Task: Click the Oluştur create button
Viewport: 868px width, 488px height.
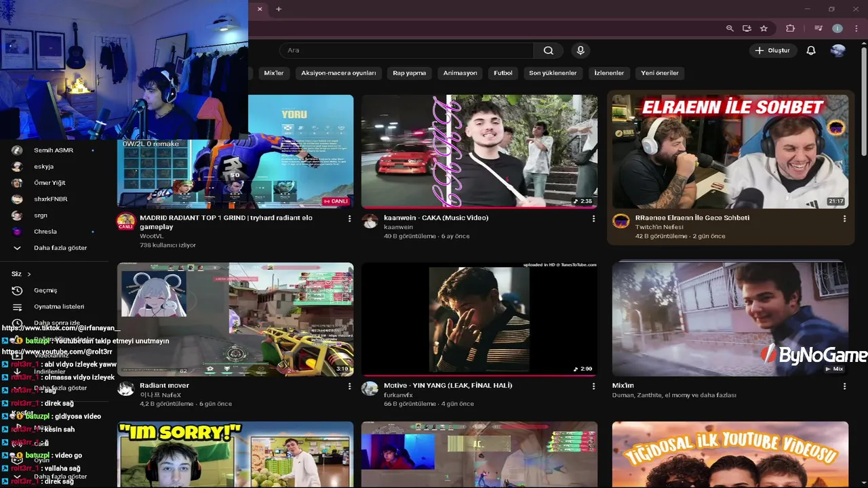Action: [772, 50]
